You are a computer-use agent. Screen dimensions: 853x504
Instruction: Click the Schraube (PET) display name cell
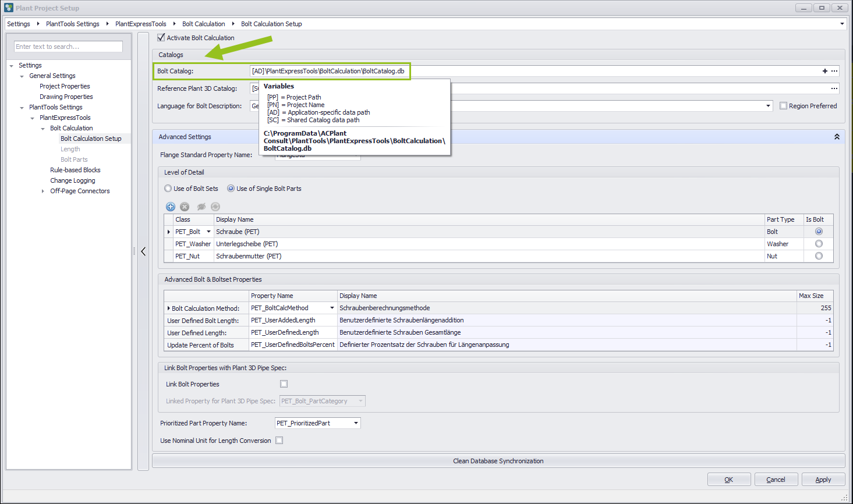tap(489, 232)
